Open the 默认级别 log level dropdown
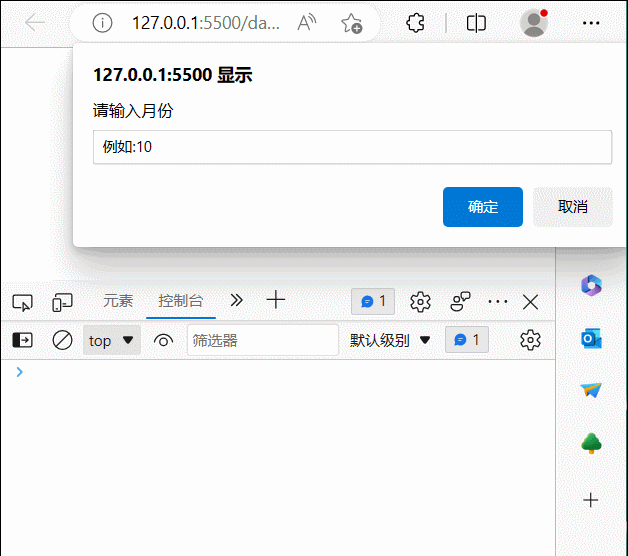Screen dimensions: 628x556 point(390,340)
